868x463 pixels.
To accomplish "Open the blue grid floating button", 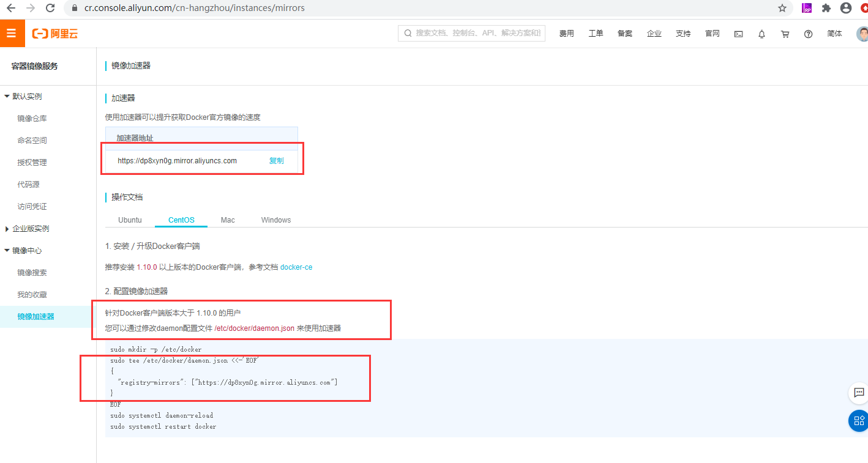I will coord(859,420).
